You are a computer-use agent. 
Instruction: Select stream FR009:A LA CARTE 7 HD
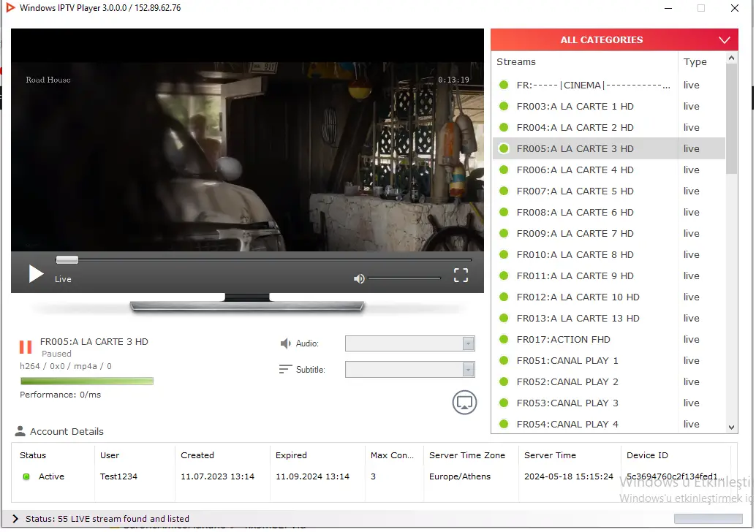[610, 234]
